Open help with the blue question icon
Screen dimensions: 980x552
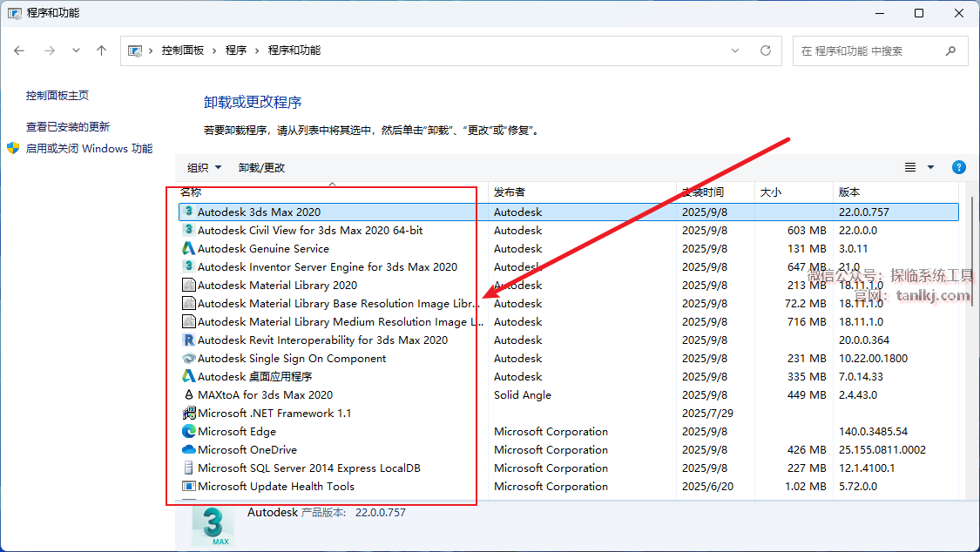tap(959, 167)
